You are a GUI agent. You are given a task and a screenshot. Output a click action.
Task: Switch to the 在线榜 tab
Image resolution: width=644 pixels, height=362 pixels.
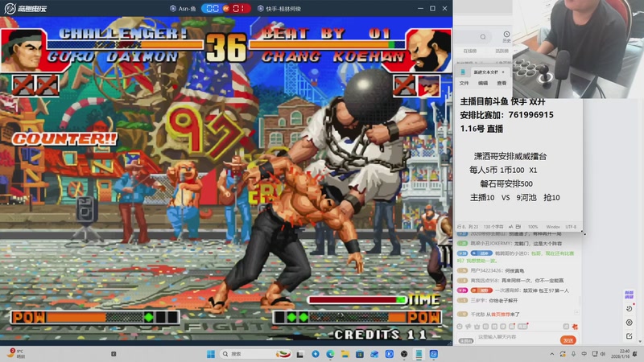click(x=469, y=51)
